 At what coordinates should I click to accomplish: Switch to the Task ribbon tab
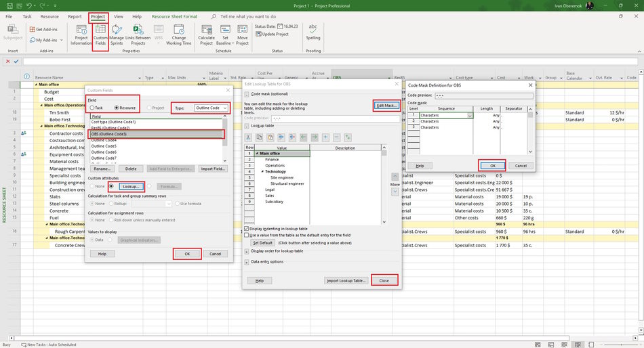pos(27,16)
